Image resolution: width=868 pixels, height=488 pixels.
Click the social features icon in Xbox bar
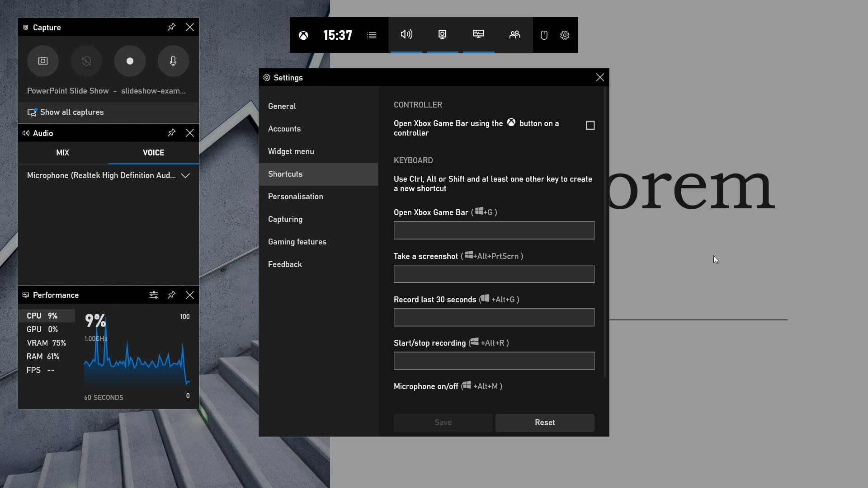point(514,34)
